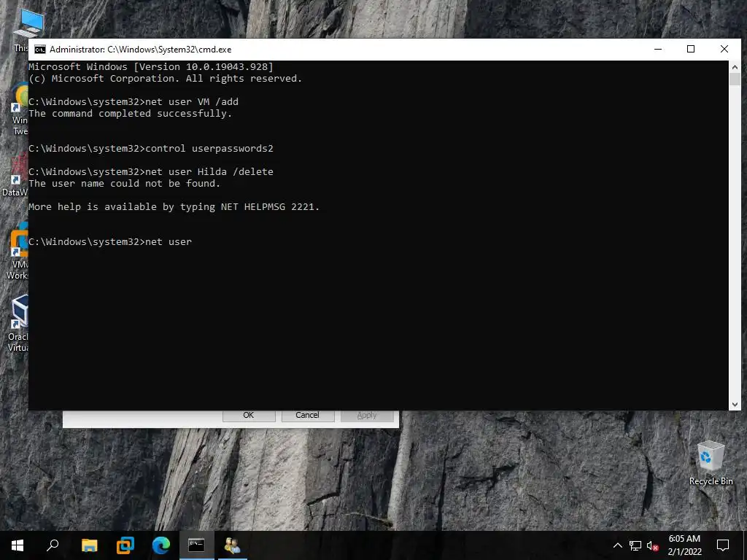This screenshot has height=560, width=747.
Task: Click the 'NET HELPMSG 2221' help line
Action: click(174, 207)
